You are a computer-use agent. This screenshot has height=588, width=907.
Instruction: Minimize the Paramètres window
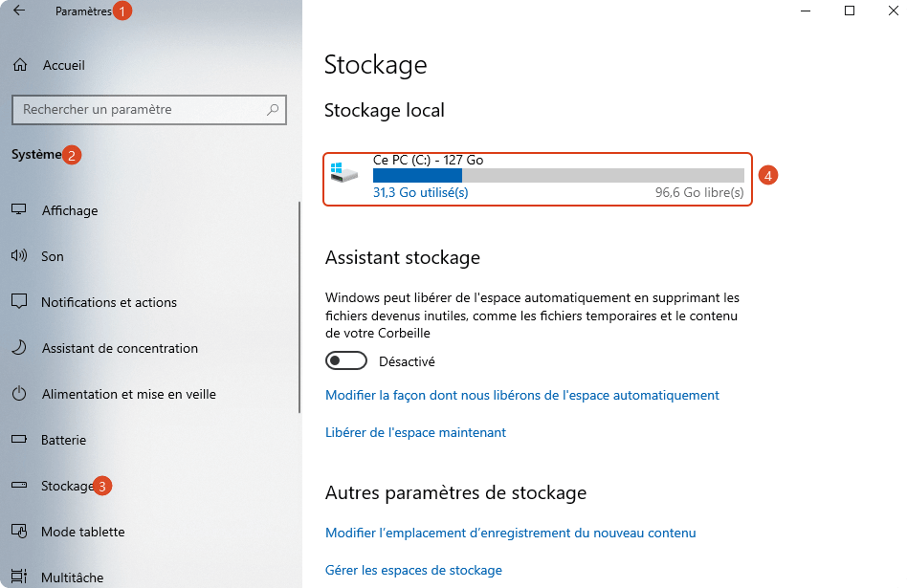coord(806,11)
